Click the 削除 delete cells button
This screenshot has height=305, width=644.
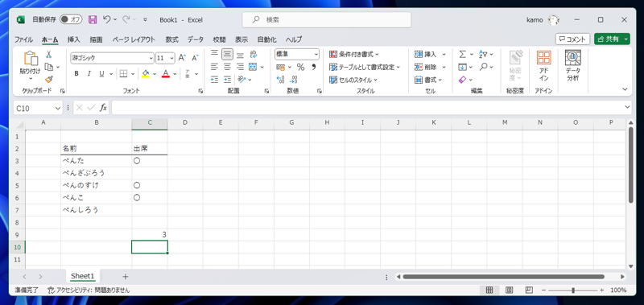(426, 67)
